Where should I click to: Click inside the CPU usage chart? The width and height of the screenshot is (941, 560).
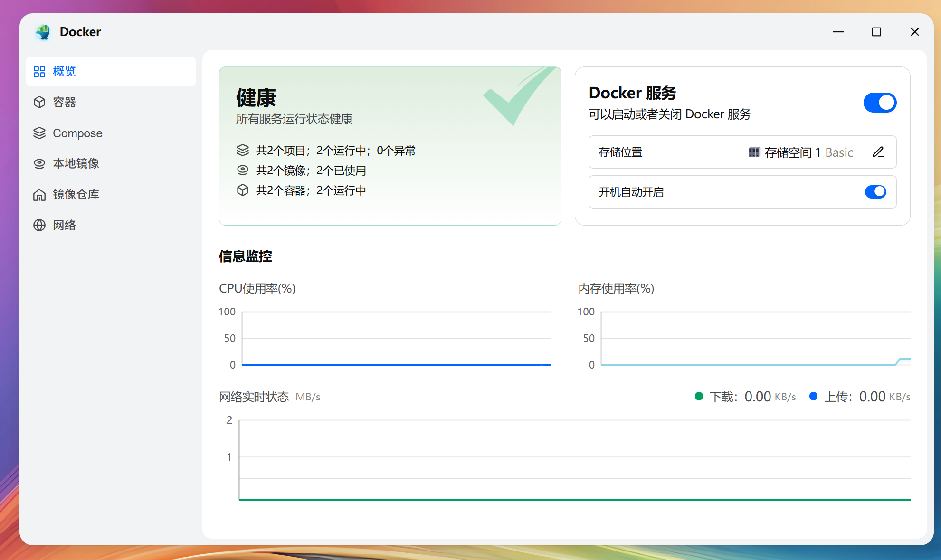tap(397, 338)
